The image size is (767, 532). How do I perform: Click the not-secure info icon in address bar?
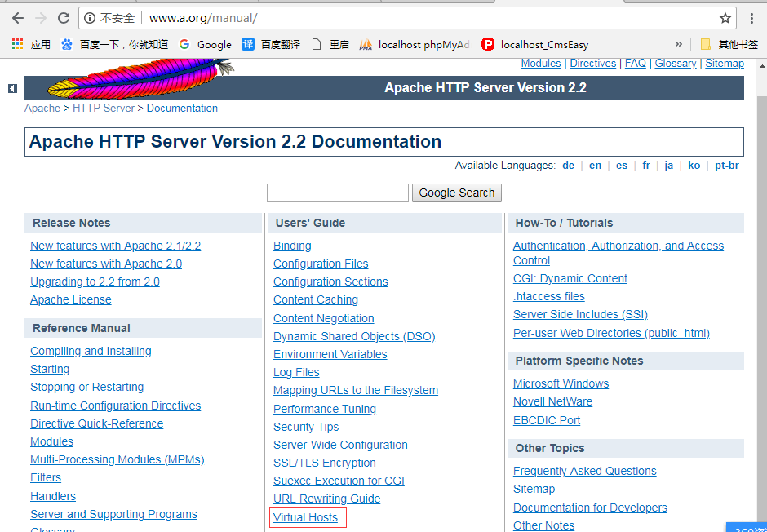coord(90,19)
